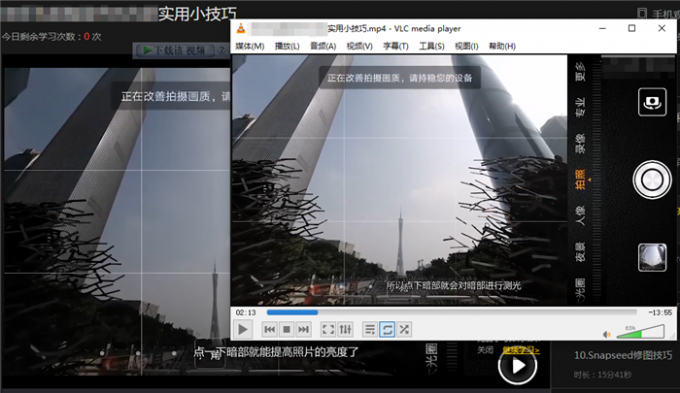The image size is (680, 393).
Task: Open the 音频(A) menu
Action: pos(323,46)
